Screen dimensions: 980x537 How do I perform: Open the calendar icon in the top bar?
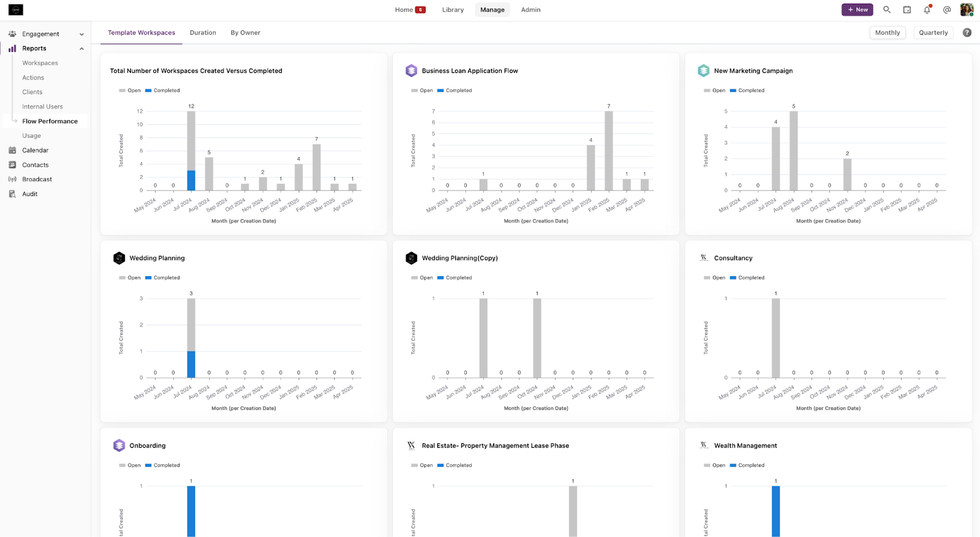click(x=907, y=10)
